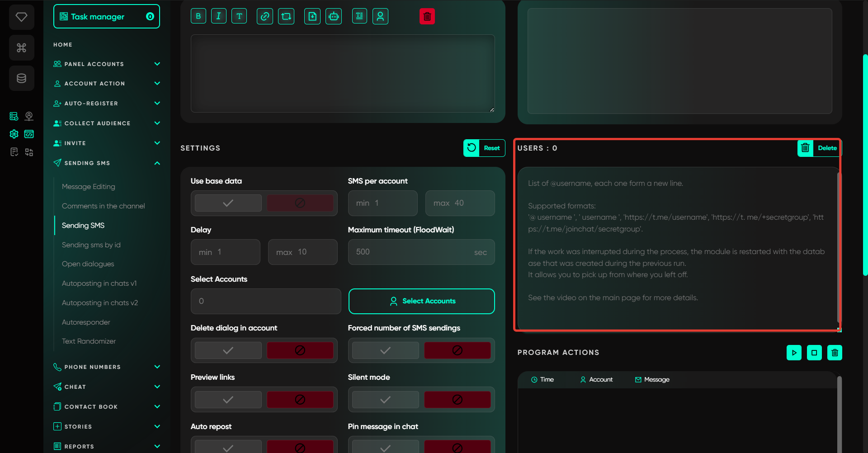This screenshot has height=453, width=868.
Task: Click the Italic formatting icon
Action: tap(218, 16)
